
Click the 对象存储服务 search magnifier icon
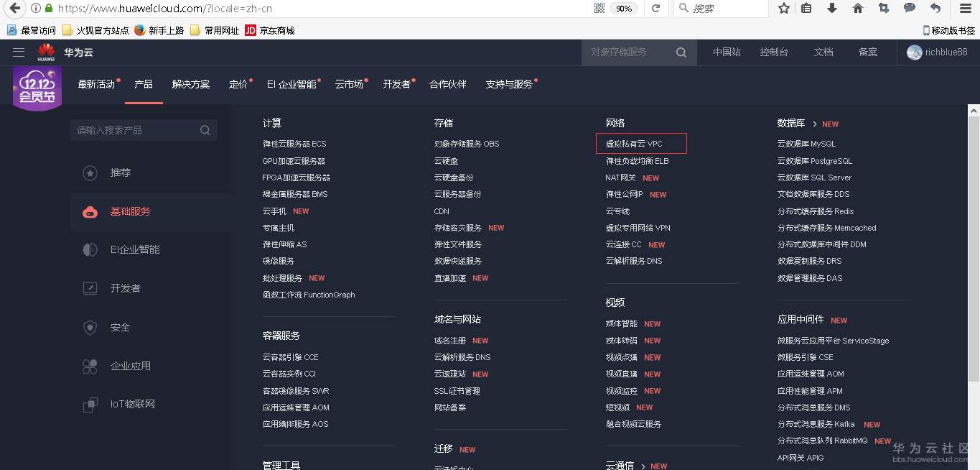tap(681, 52)
